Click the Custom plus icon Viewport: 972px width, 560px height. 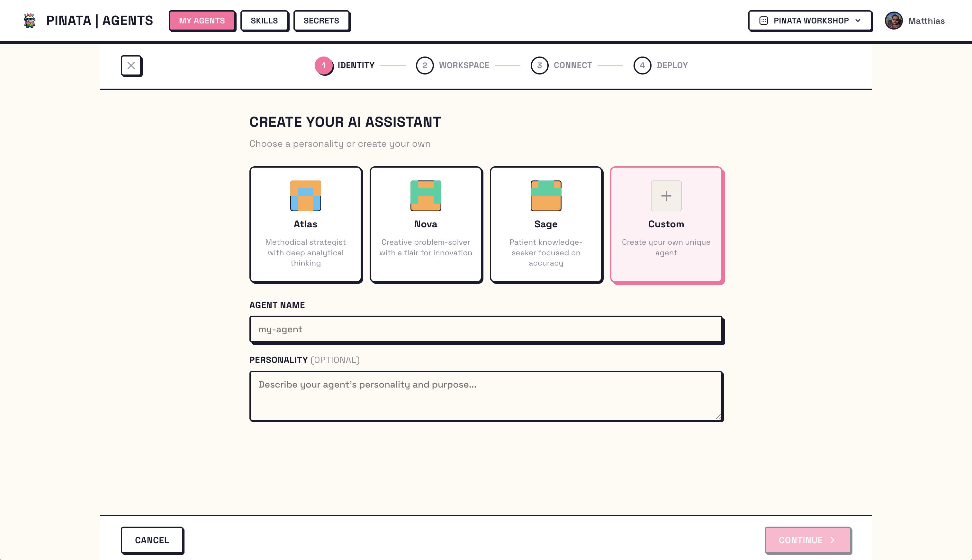[x=666, y=196]
